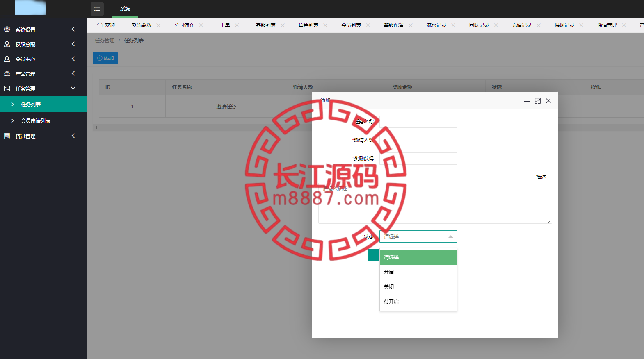644x359 pixels.
Task: Open the 状态 select dropdown
Action: coord(418,236)
